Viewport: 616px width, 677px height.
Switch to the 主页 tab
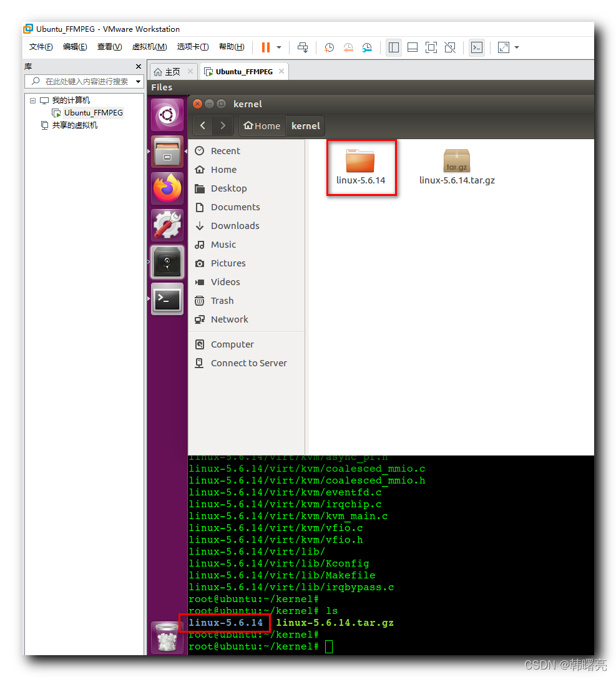[167, 72]
